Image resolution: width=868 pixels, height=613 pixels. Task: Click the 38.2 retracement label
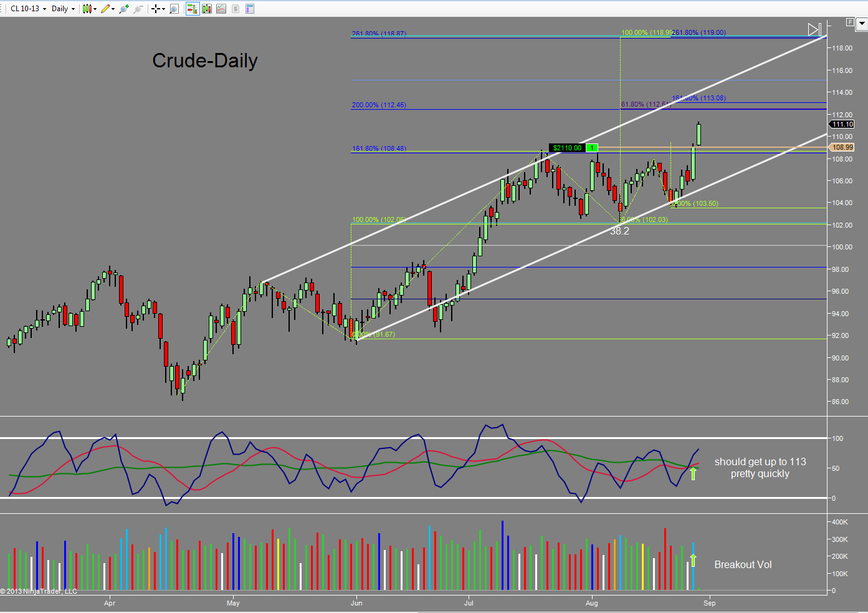pos(619,231)
